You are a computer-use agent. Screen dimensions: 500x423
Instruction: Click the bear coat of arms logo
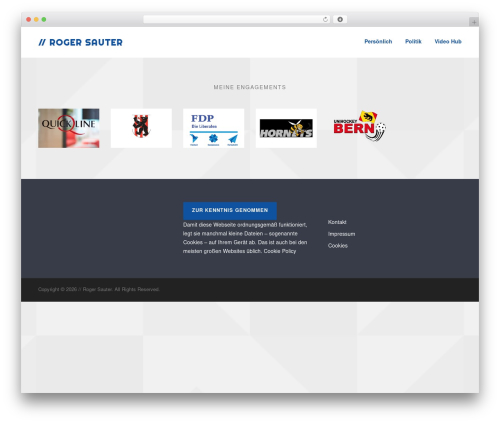coord(141,128)
